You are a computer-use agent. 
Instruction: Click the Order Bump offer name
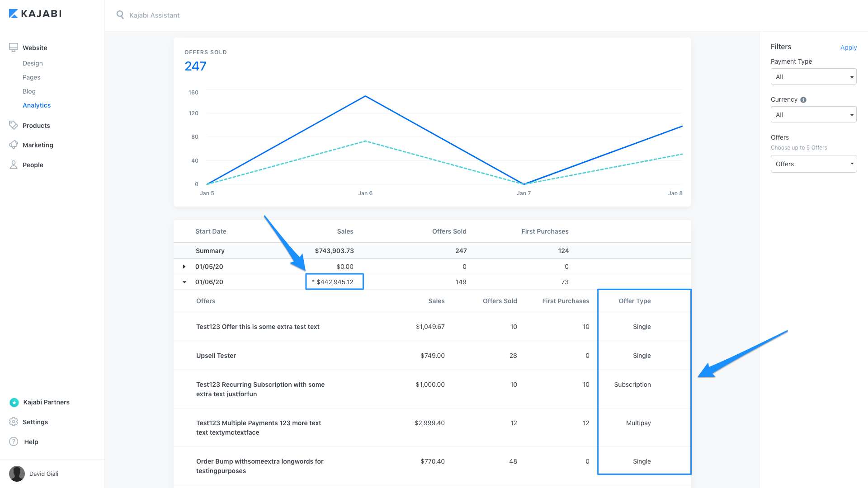(x=260, y=466)
